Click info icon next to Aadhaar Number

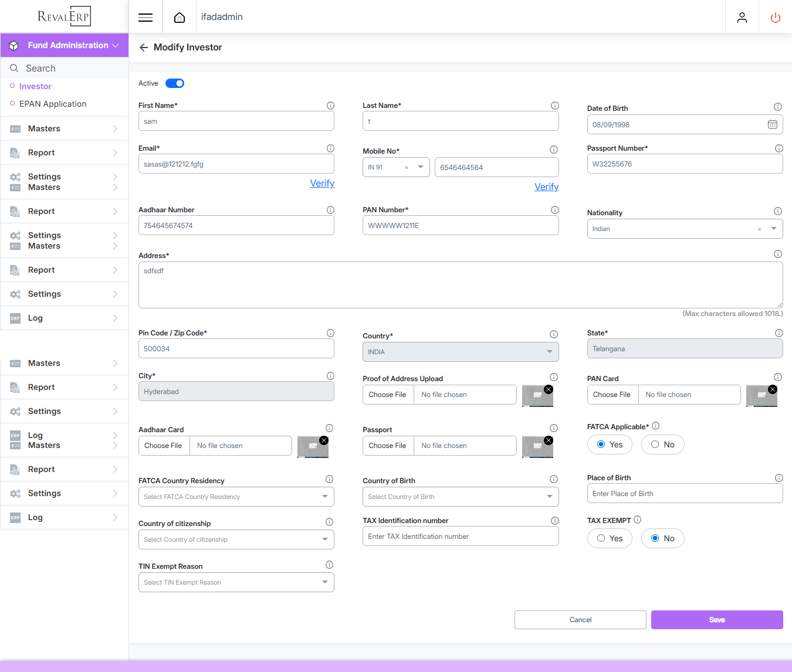330,210
